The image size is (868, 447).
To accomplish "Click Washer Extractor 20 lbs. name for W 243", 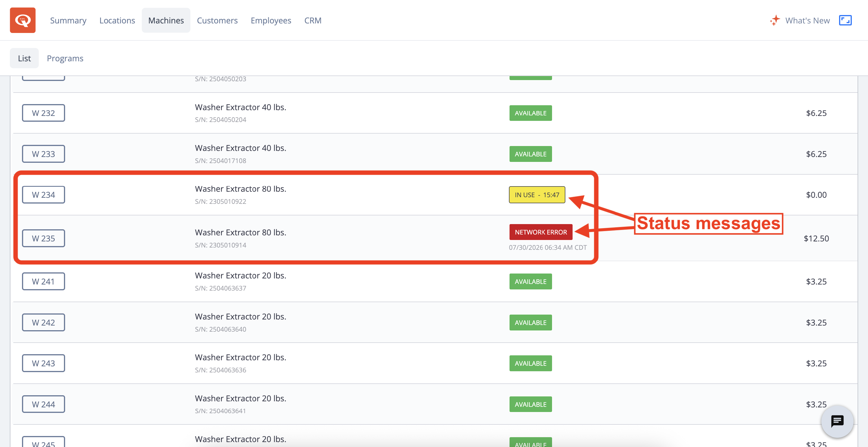I will click(241, 358).
